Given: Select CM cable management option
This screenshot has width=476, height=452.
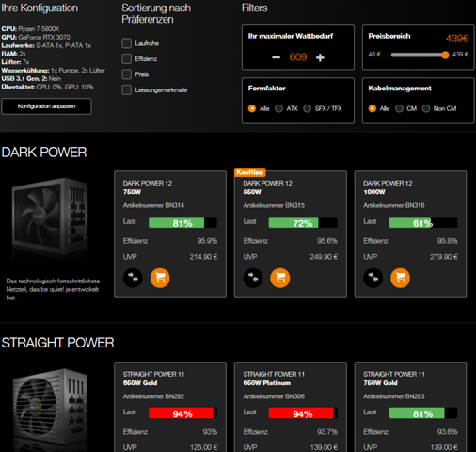Looking at the screenshot, I should pos(399,108).
